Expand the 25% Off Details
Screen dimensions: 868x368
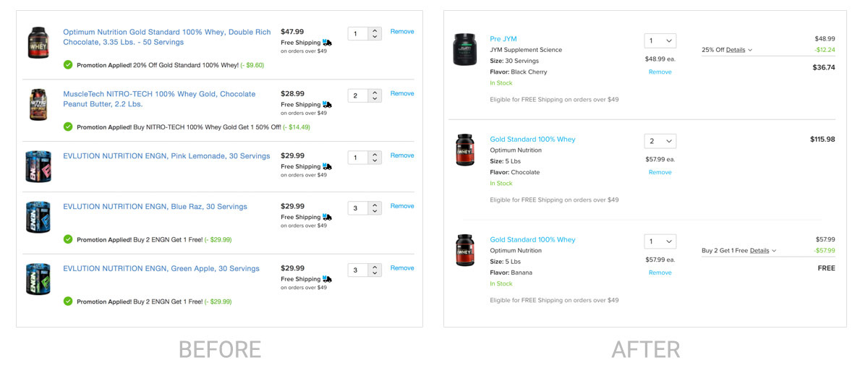[739, 50]
